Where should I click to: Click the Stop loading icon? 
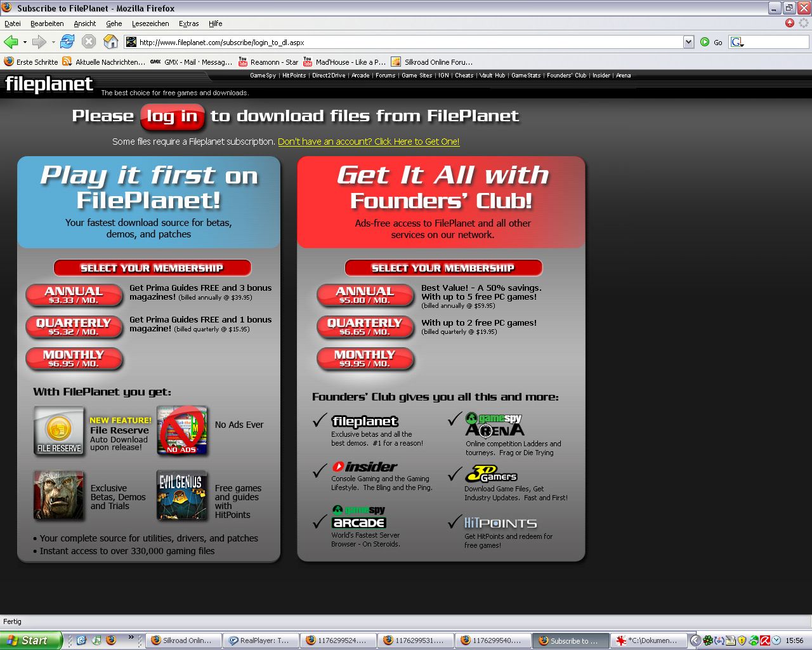(x=89, y=42)
